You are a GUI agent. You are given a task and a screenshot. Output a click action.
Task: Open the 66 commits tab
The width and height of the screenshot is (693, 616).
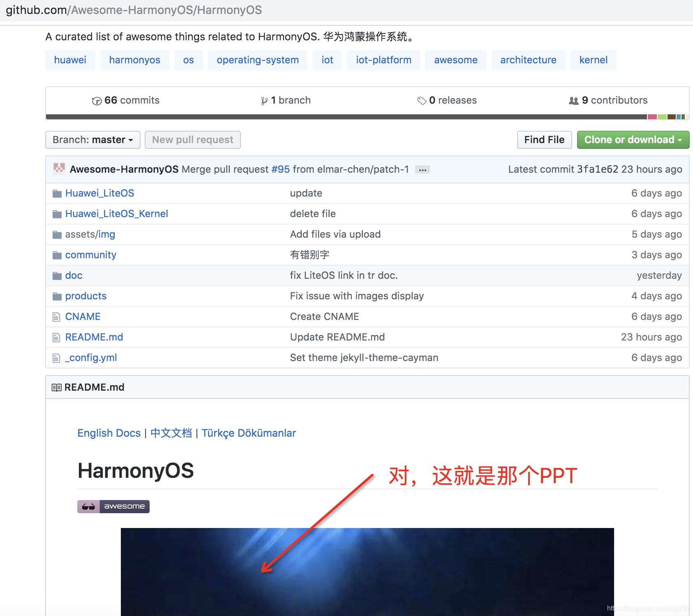(126, 100)
